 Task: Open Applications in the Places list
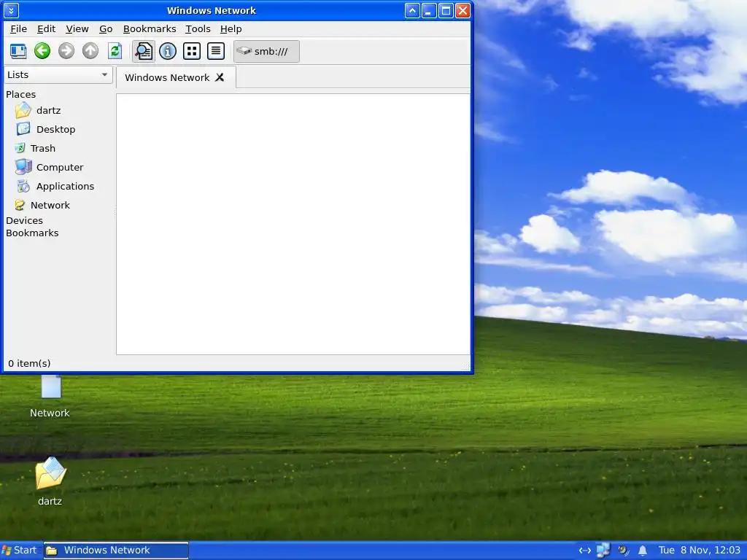[x=65, y=186]
